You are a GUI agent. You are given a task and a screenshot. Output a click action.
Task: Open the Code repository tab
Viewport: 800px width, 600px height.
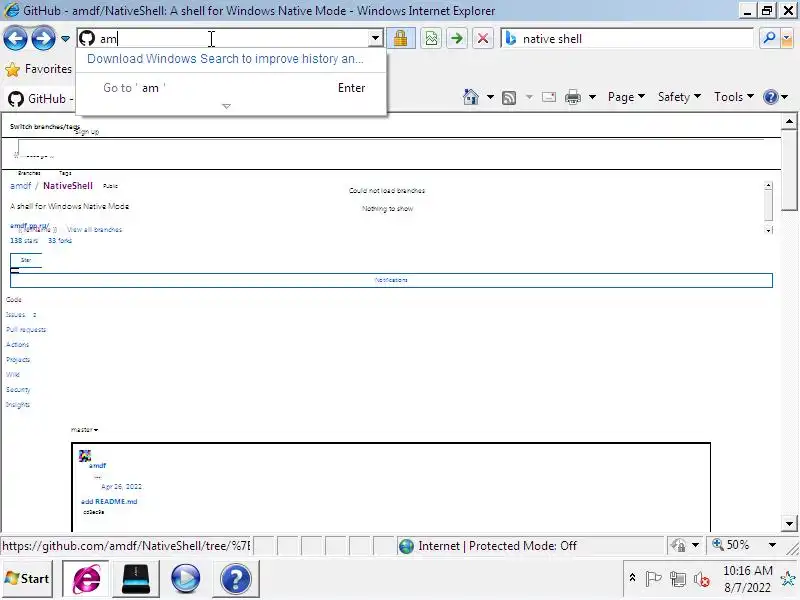14,299
